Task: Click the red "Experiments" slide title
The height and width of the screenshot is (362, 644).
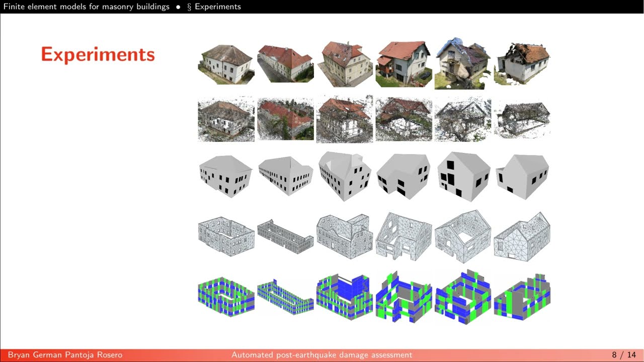Action: coord(98,54)
